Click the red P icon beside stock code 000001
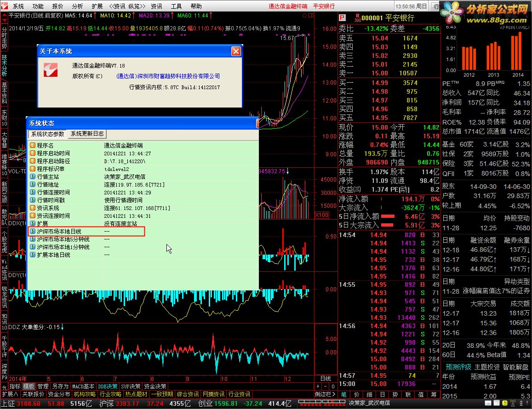This screenshot has height=409, width=532. tap(342, 18)
